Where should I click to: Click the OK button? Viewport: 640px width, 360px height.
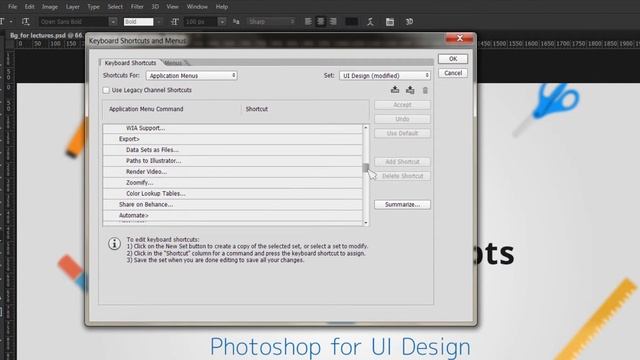(x=453, y=59)
